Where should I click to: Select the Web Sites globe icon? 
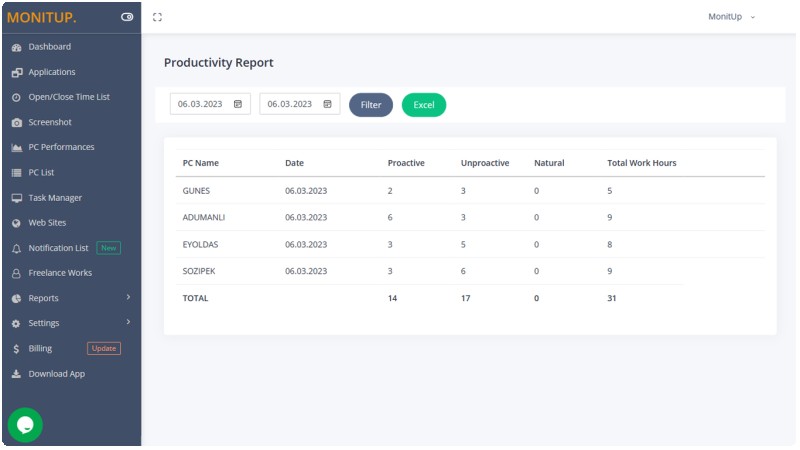[16, 223]
